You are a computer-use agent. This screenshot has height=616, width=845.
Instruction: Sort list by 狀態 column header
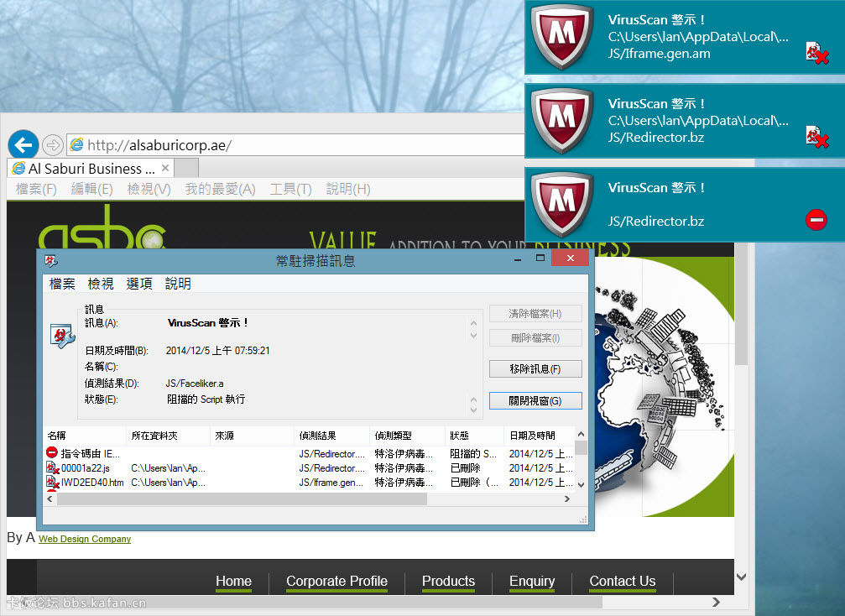[x=475, y=436]
